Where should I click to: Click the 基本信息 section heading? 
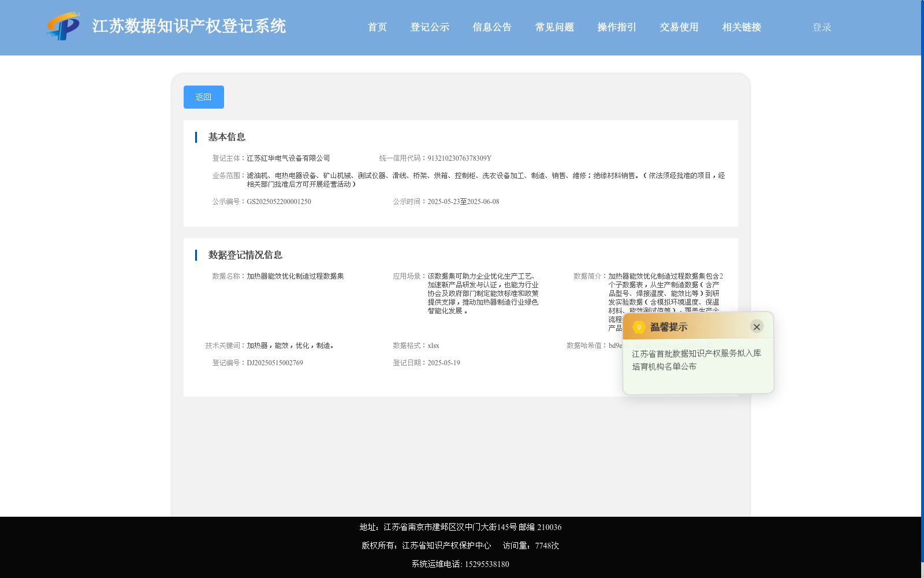tap(227, 137)
